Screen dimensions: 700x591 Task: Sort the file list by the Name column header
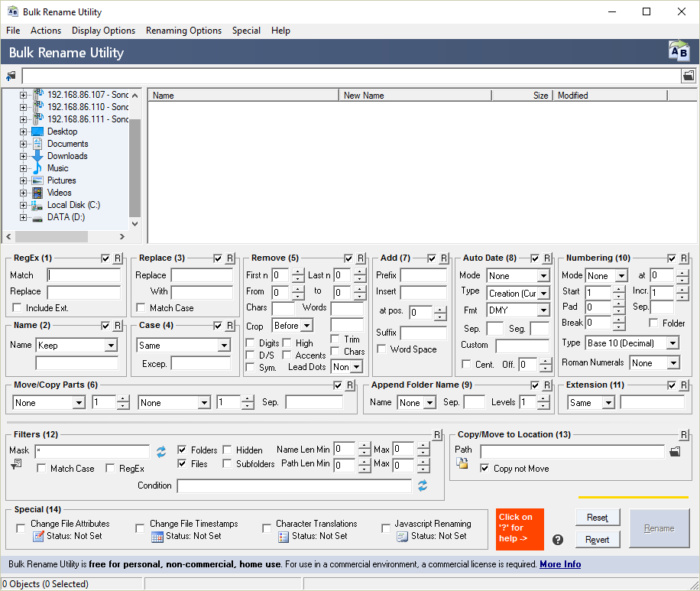pyautogui.click(x=243, y=95)
